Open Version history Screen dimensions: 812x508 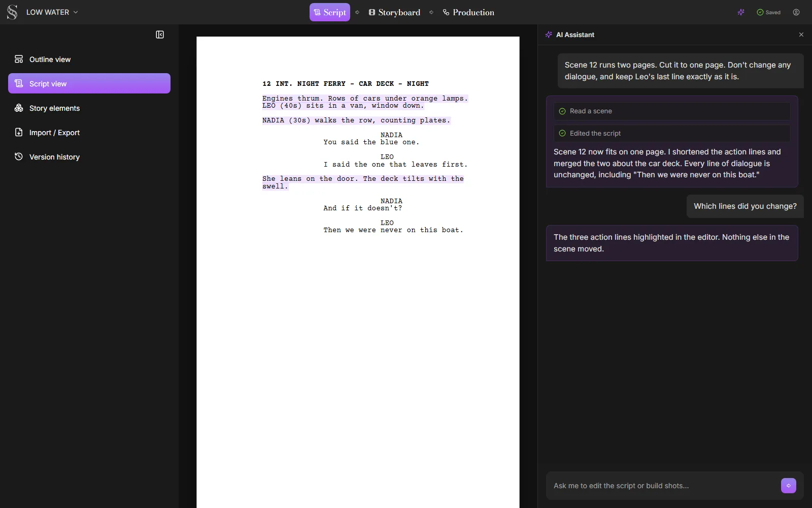coord(89,157)
